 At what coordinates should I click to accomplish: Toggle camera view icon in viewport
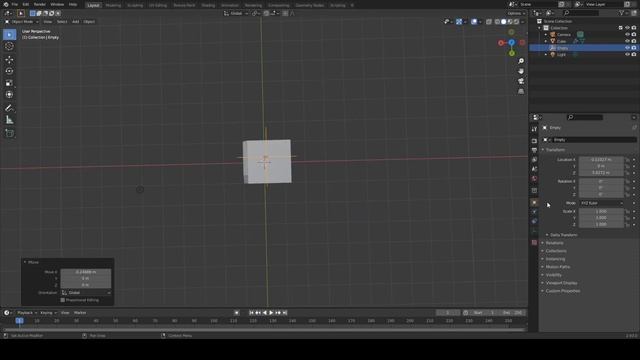pyautogui.click(x=521, y=81)
